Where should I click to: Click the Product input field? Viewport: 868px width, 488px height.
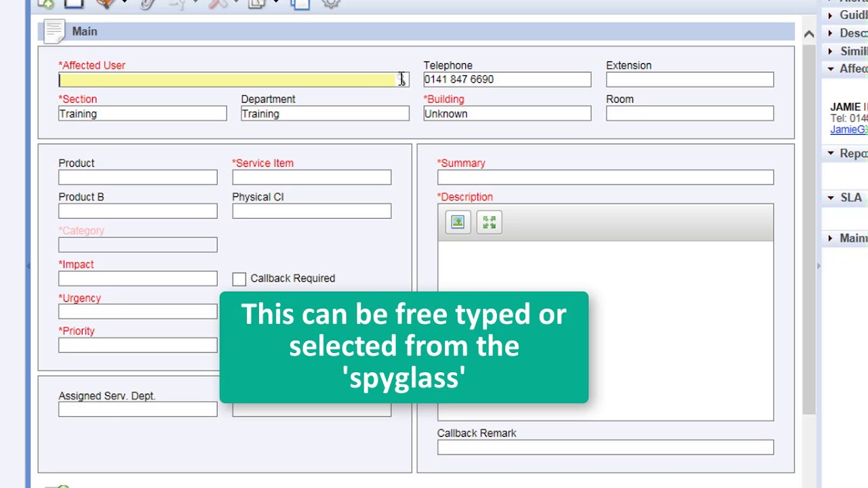138,178
